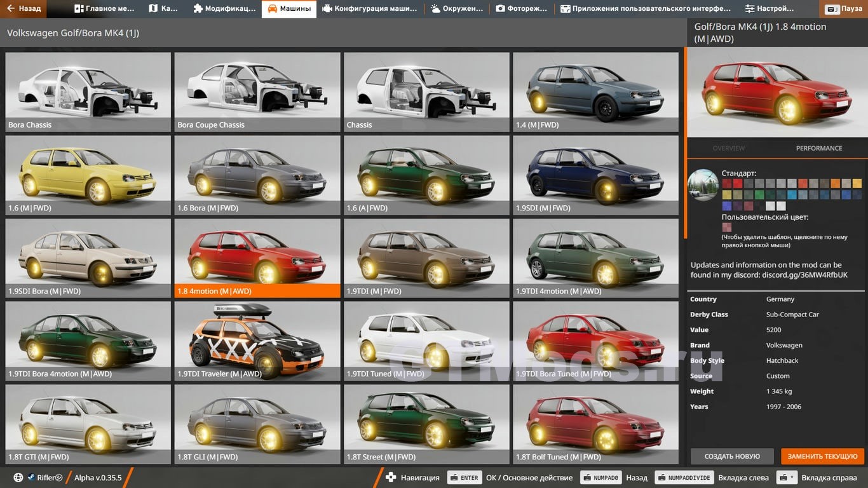Screen dimensions: 868x488
Task: Click the Навигация d-pad icon
Action: tap(391, 477)
